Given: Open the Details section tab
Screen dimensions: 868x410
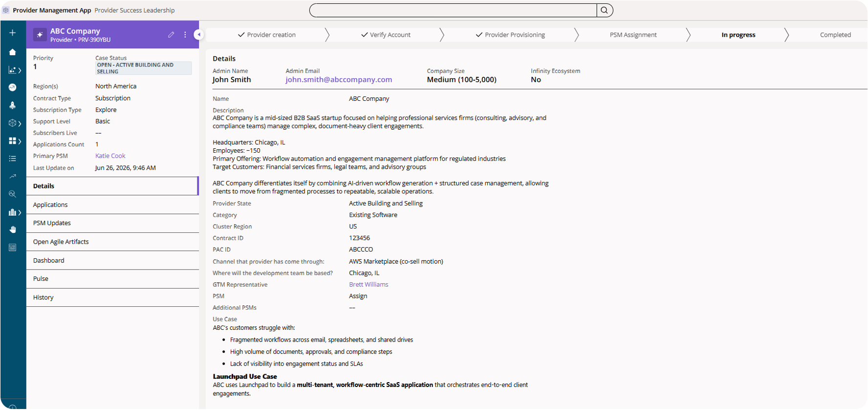Looking at the screenshot, I should [x=112, y=186].
